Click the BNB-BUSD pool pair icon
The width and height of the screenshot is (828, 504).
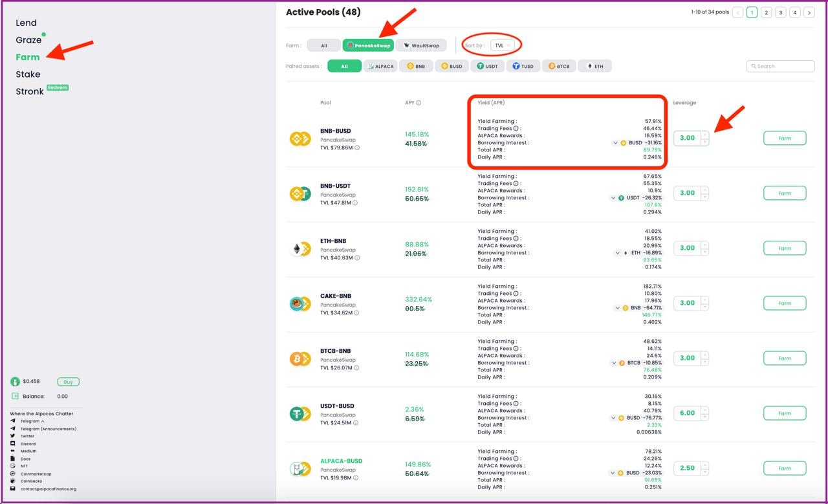pyautogui.click(x=300, y=138)
